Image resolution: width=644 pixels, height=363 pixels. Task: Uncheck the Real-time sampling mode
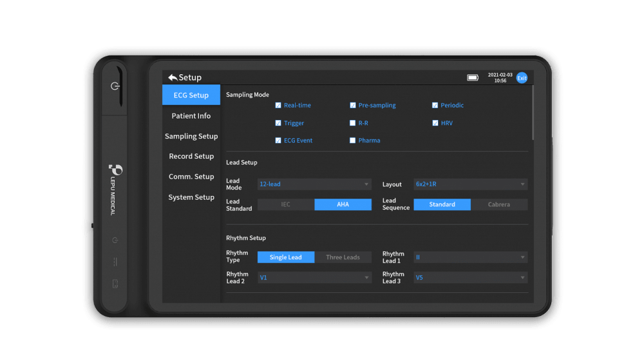[x=278, y=105]
